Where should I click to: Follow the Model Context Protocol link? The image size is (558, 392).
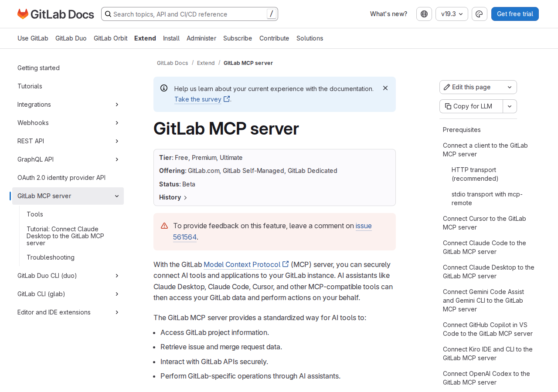click(x=242, y=264)
